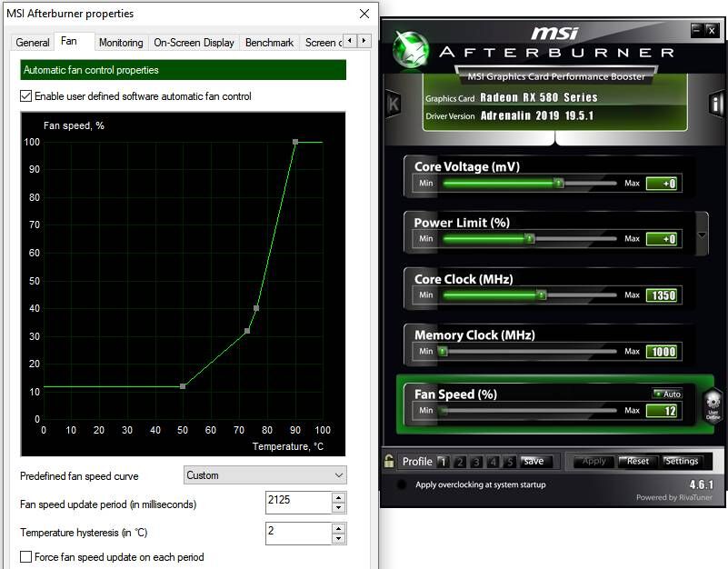
Task: Select profile slot 2
Action: (x=460, y=462)
